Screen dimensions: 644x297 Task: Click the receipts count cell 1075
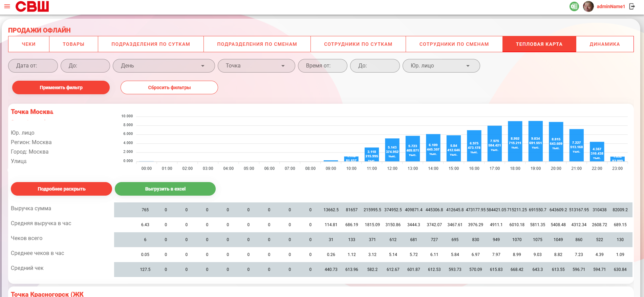[538, 240]
